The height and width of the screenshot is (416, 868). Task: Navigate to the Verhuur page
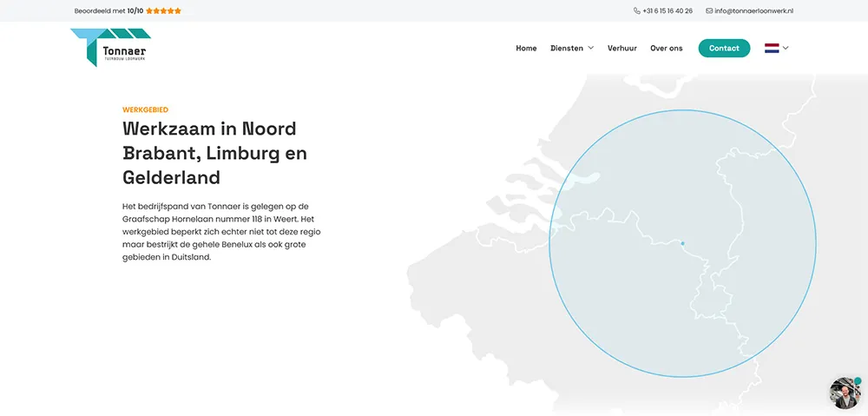(x=622, y=49)
